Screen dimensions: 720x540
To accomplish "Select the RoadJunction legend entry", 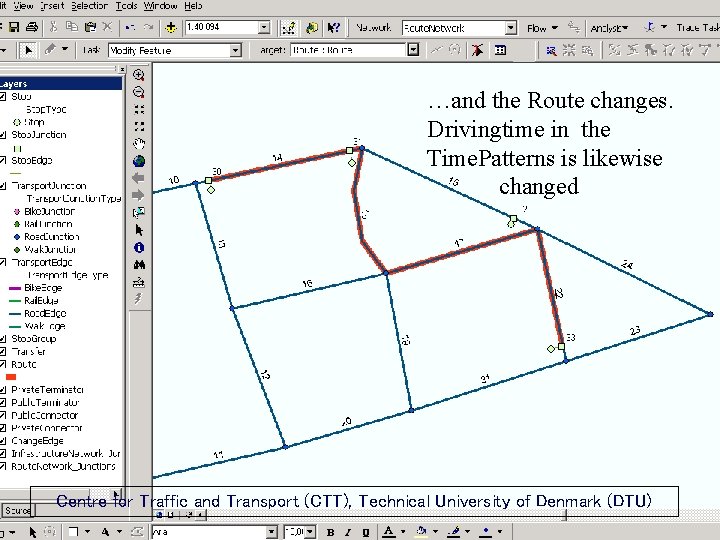I will 51,237.
